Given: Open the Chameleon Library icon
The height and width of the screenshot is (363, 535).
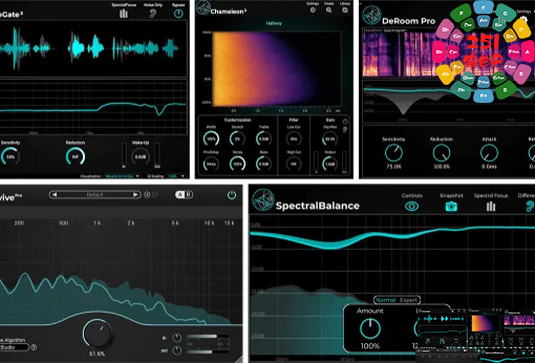Looking at the screenshot, I should 345,10.
